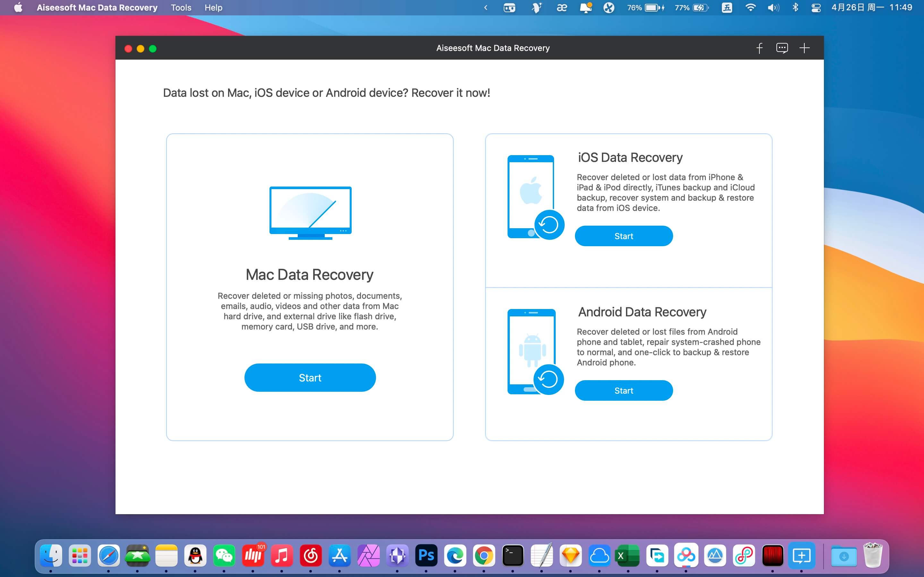Start Android Data Recovery

(623, 390)
